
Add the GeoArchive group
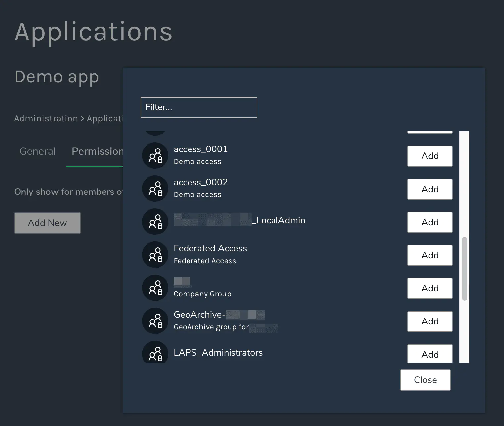(430, 321)
